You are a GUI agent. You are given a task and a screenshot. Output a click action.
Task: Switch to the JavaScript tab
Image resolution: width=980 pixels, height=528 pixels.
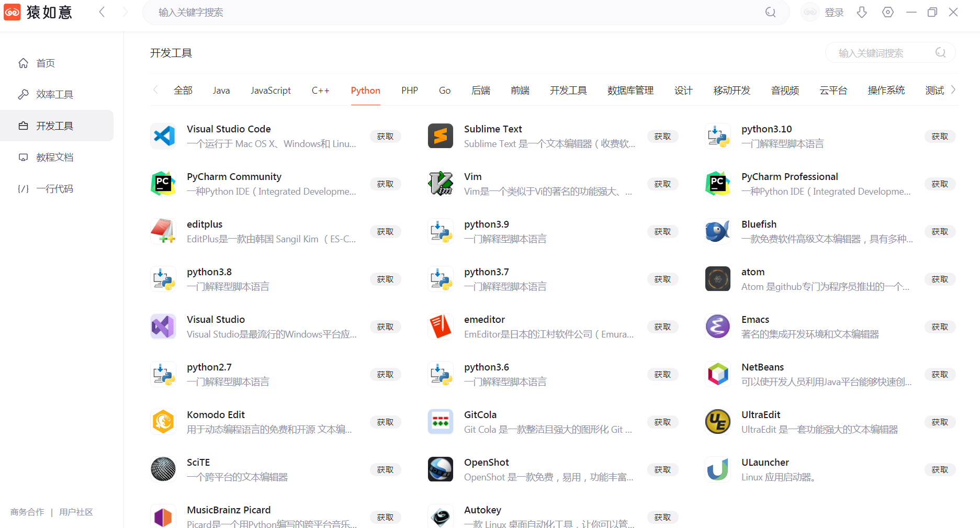tap(271, 91)
